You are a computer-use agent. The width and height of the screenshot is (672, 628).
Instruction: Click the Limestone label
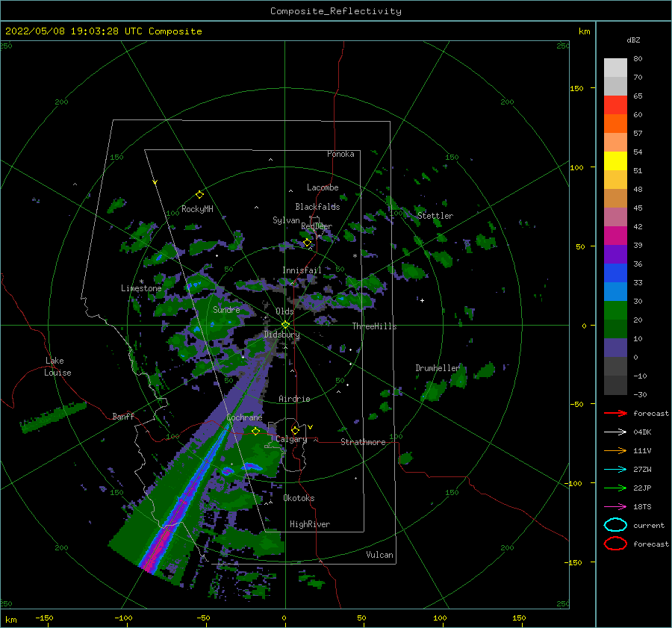(x=141, y=288)
